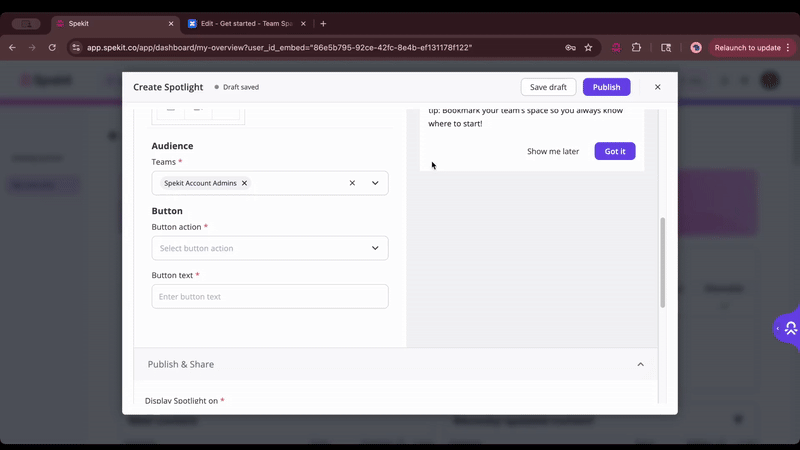The width and height of the screenshot is (800, 450).
Task: Click the Spekit sidebar widget icon
Action: (789, 328)
